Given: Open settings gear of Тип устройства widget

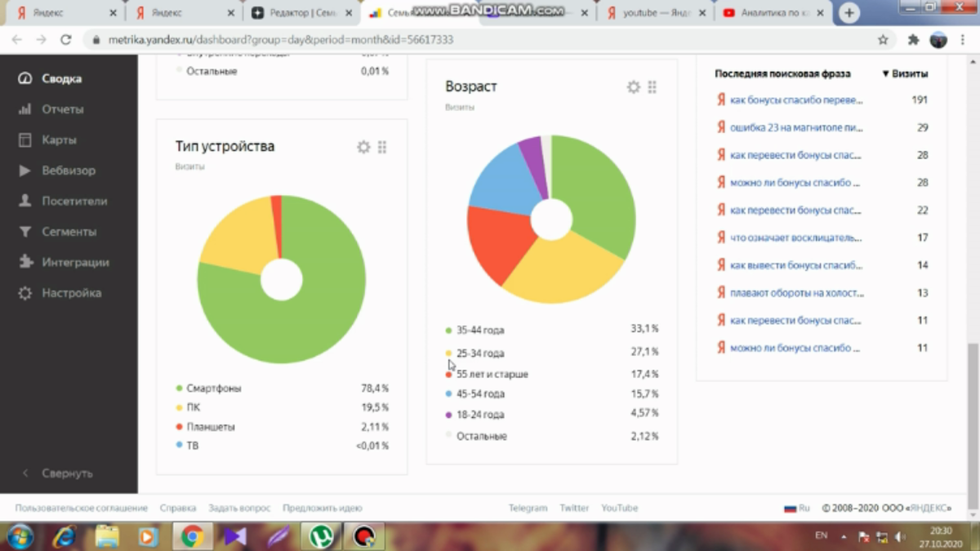Looking at the screenshot, I should pos(363,147).
